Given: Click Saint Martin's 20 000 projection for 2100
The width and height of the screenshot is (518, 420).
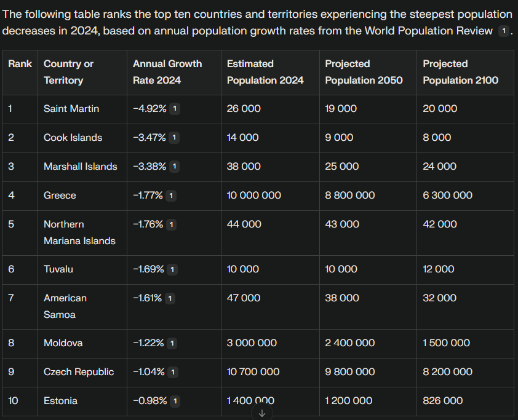Looking at the screenshot, I should tap(440, 109).
